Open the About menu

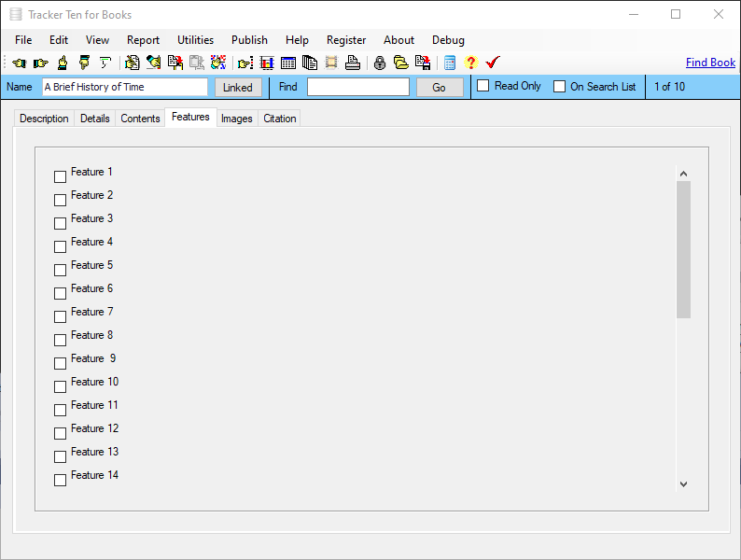[x=398, y=40]
